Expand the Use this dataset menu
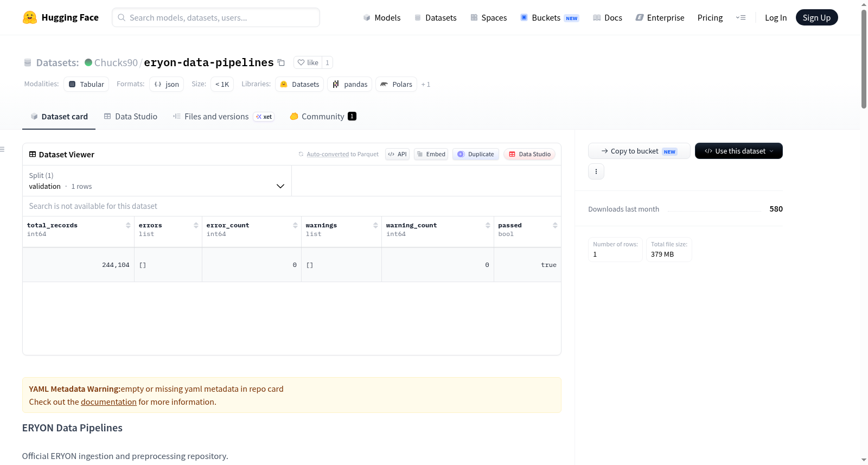 (x=739, y=151)
